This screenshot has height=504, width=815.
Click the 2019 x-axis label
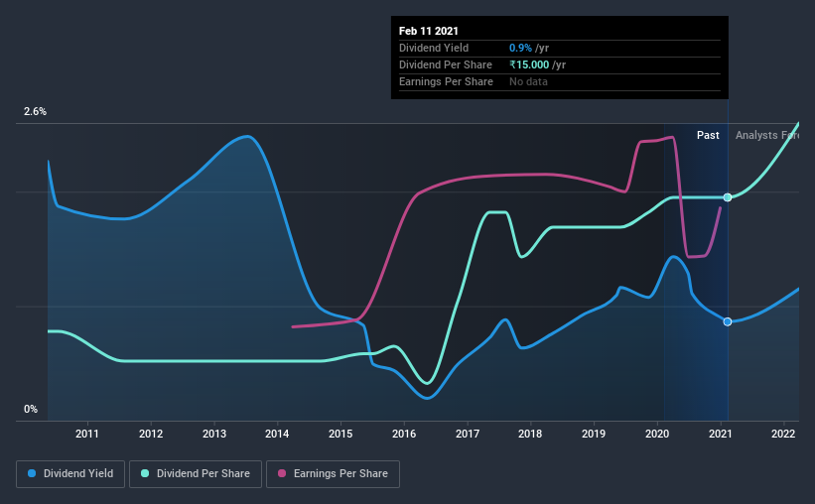pyautogui.click(x=594, y=434)
